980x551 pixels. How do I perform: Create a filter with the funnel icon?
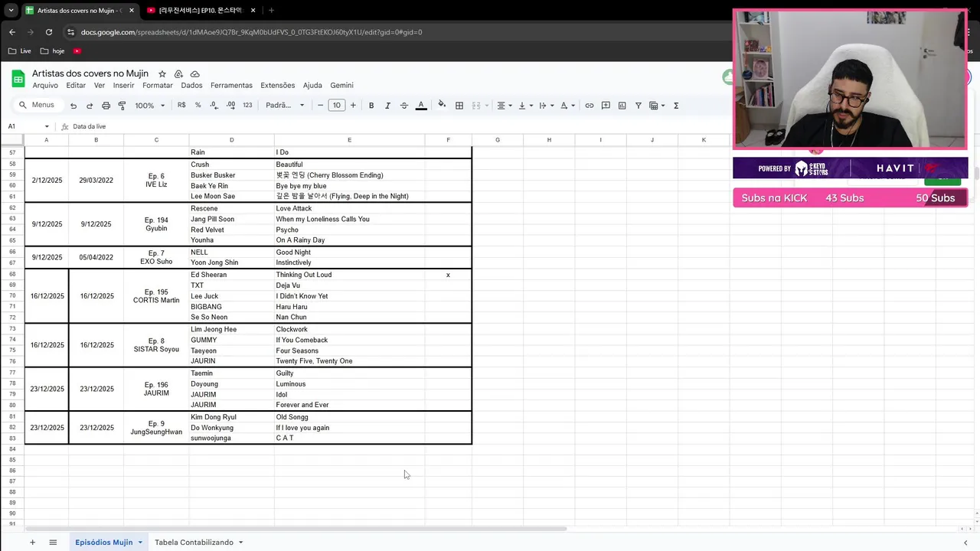point(638,106)
